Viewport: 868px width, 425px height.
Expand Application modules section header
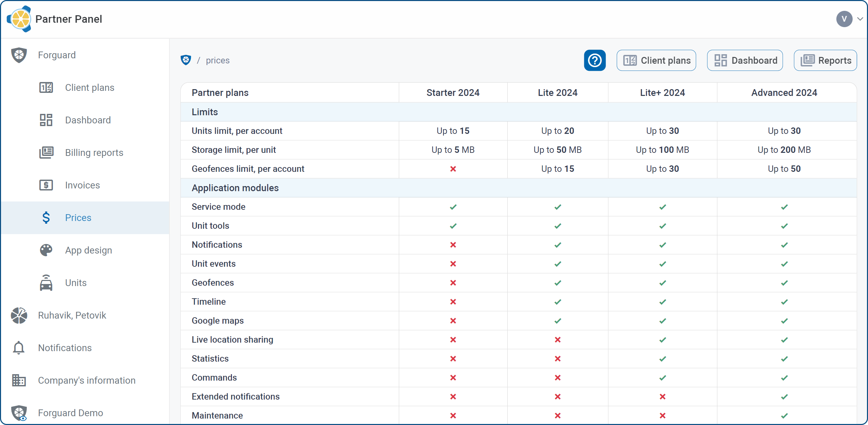click(x=235, y=188)
